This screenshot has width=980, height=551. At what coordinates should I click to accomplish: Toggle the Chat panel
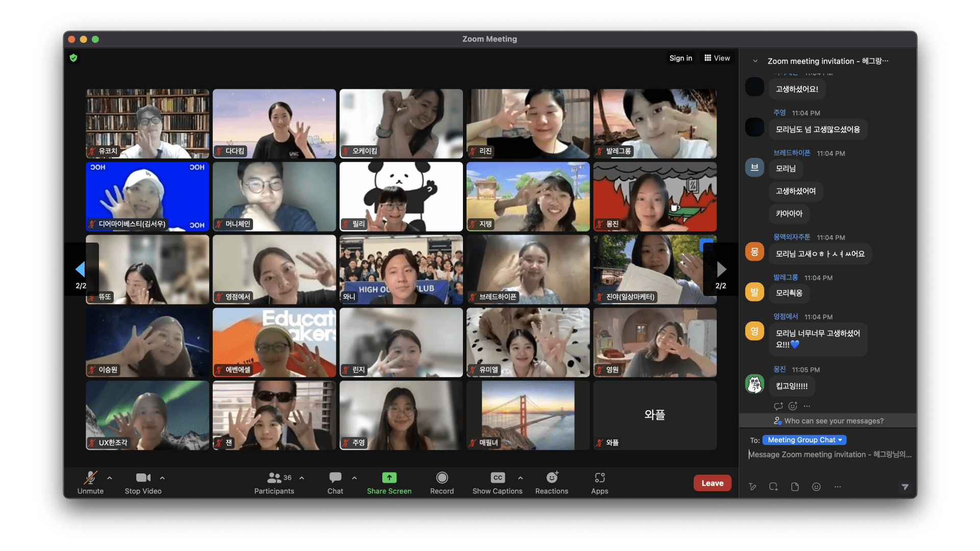[x=335, y=478]
